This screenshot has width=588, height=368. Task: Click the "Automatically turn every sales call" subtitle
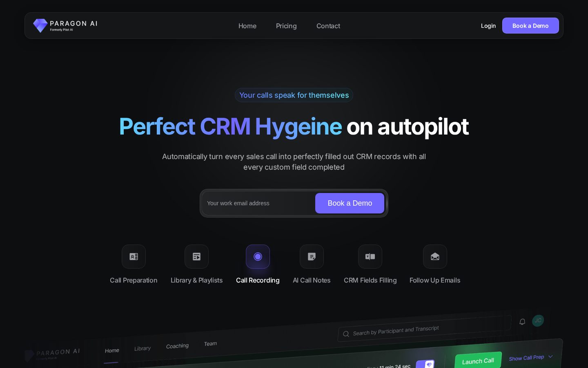294,162
